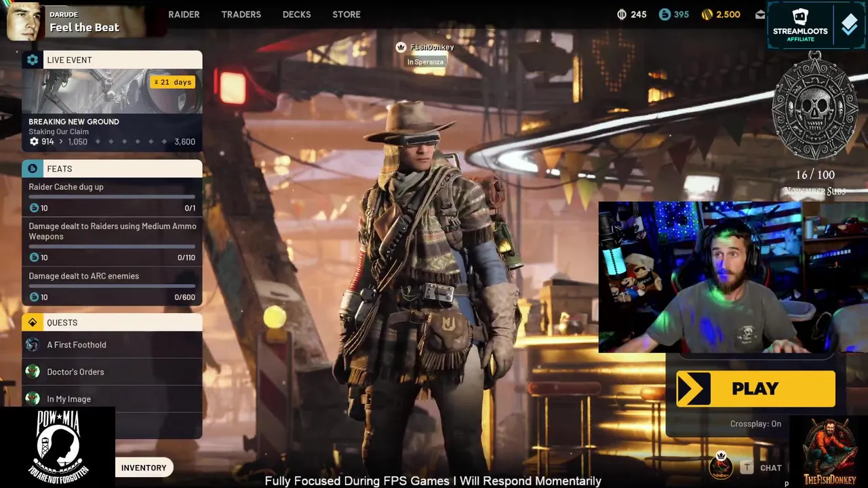Click the crown icon beside FishDonkey

tap(401, 47)
